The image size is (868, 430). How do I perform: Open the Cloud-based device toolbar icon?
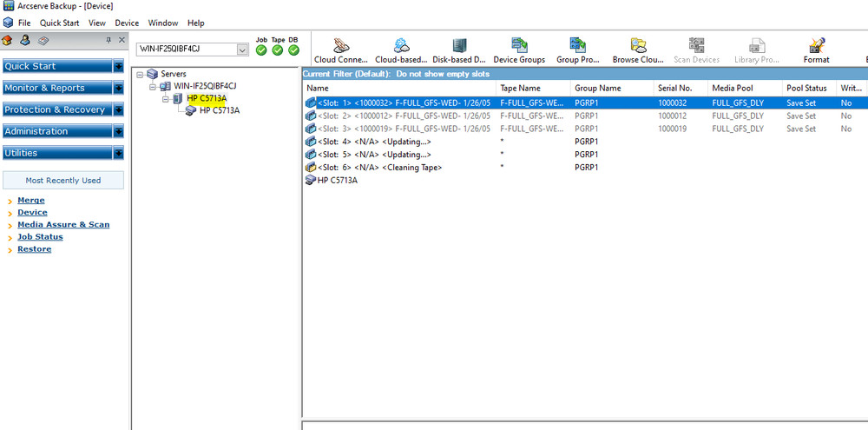[401, 45]
